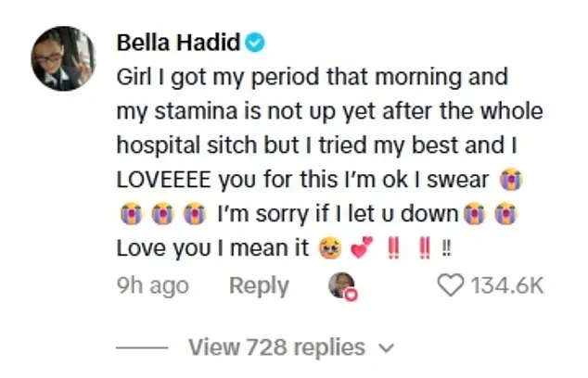Click the 9h ago timestamp
The height and width of the screenshot is (378, 588).
(154, 286)
